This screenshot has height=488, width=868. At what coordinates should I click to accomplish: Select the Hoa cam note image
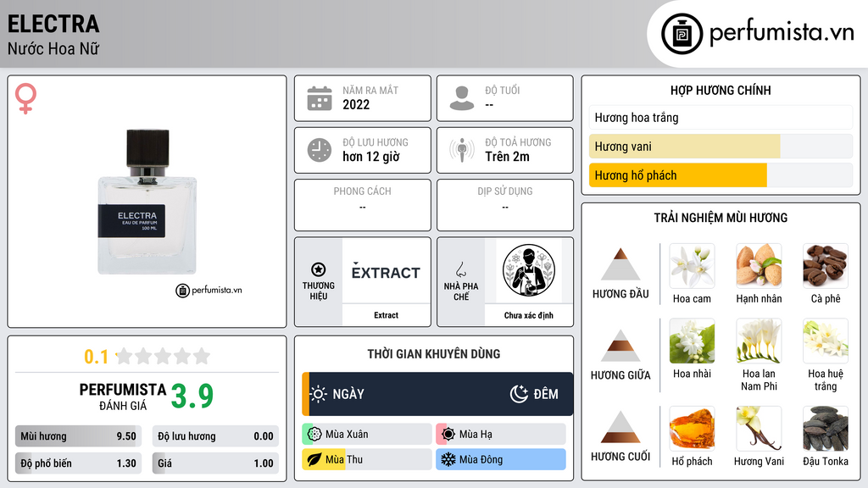click(692, 266)
